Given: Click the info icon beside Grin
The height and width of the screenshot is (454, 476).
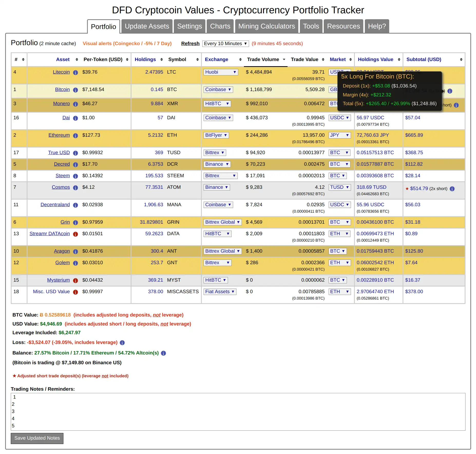Looking at the screenshot, I should coord(75,223).
